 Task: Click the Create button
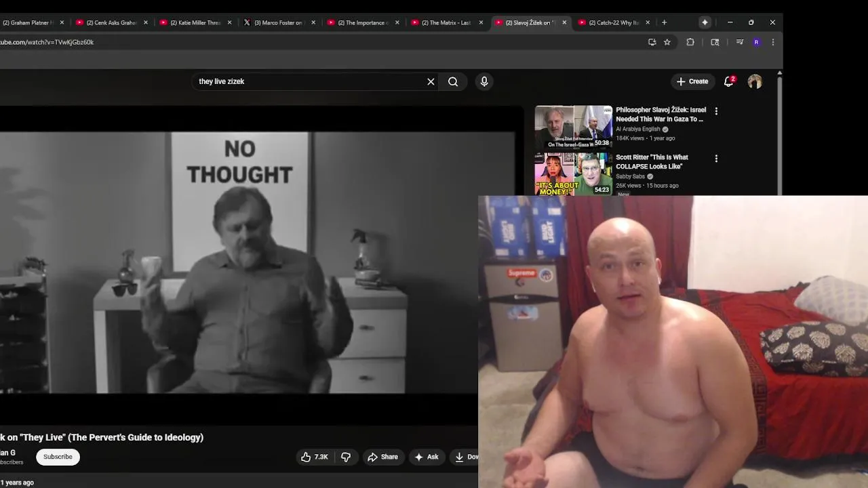pos(692,81)
